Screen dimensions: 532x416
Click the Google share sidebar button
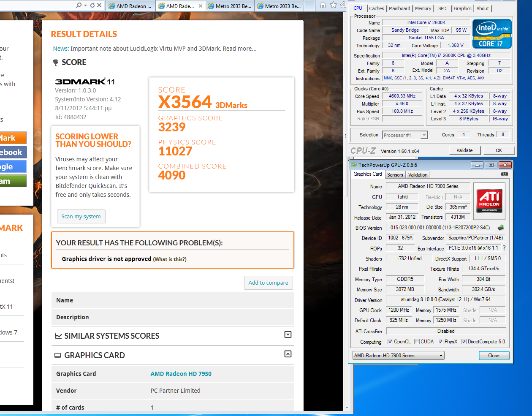(x=13, y=166)
